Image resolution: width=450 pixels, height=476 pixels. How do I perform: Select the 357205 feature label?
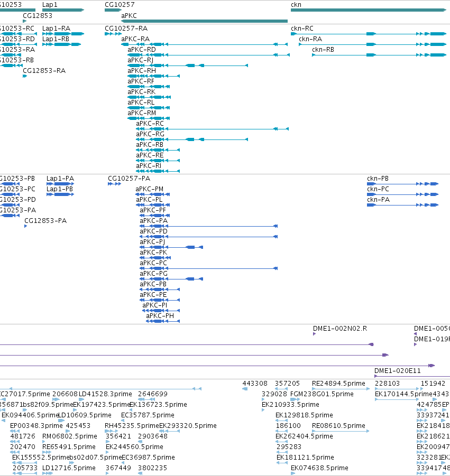coord(288,384)
